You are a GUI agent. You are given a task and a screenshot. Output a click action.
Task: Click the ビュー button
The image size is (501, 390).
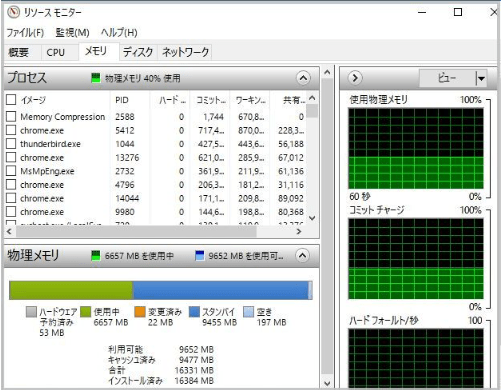(x=447, y=79)
